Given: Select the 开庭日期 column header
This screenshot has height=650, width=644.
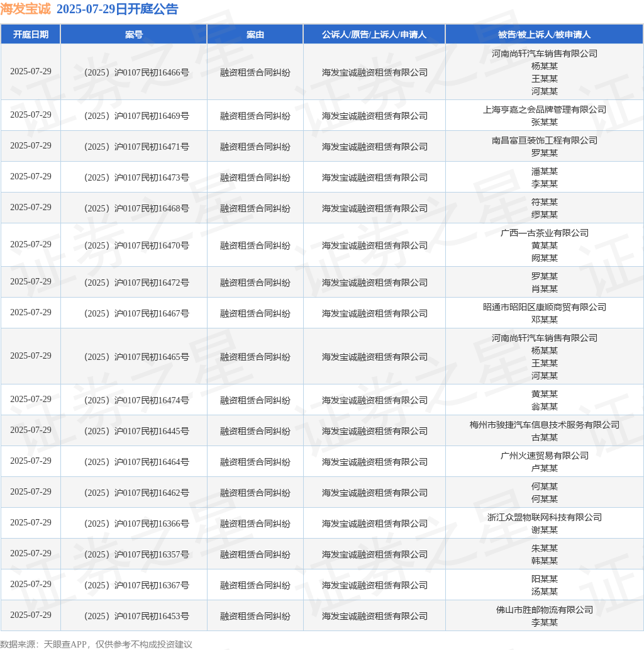Looking at the screenshot, I should (31, 35).
